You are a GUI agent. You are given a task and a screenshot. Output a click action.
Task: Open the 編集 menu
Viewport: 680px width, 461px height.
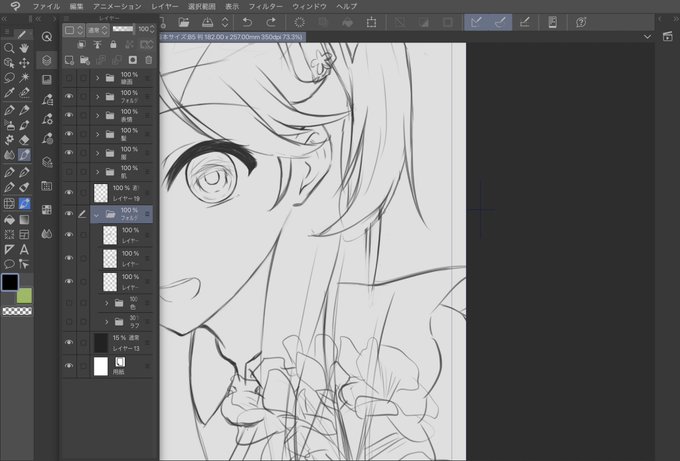[76, 7]
